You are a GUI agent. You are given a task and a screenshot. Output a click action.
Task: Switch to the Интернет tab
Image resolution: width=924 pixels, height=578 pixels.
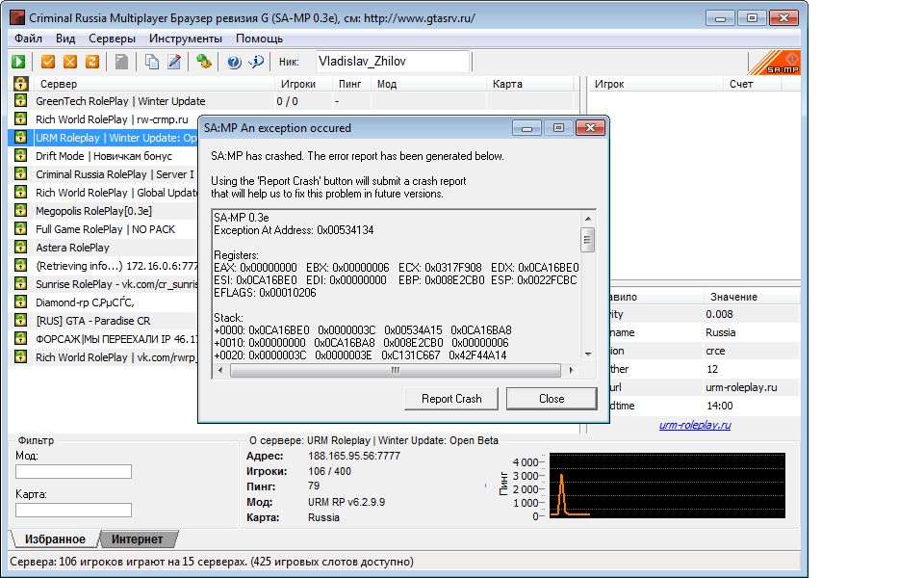(138, 539)
